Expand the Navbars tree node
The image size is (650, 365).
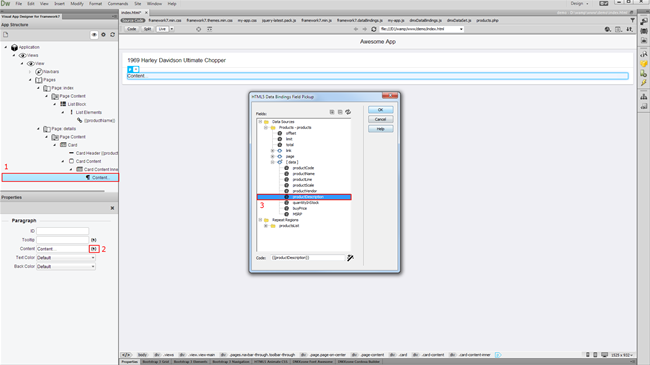click(30, 72)
